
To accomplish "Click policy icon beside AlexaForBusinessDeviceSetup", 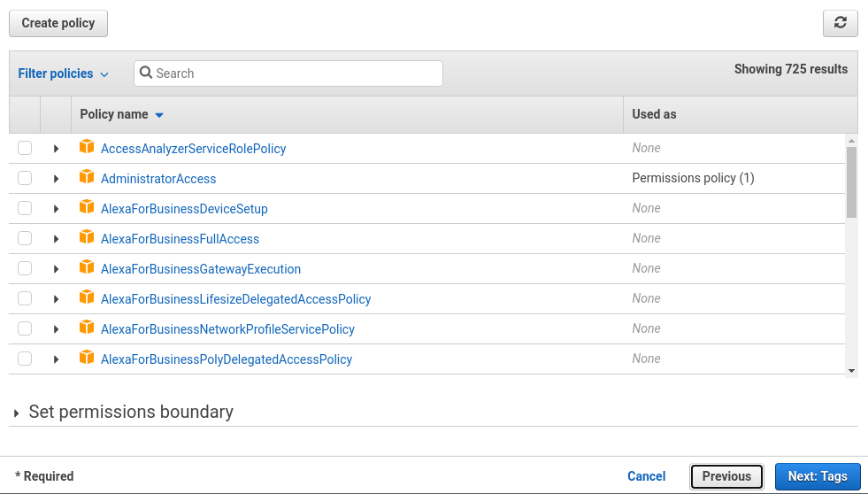I will click(x=87, y=207).
